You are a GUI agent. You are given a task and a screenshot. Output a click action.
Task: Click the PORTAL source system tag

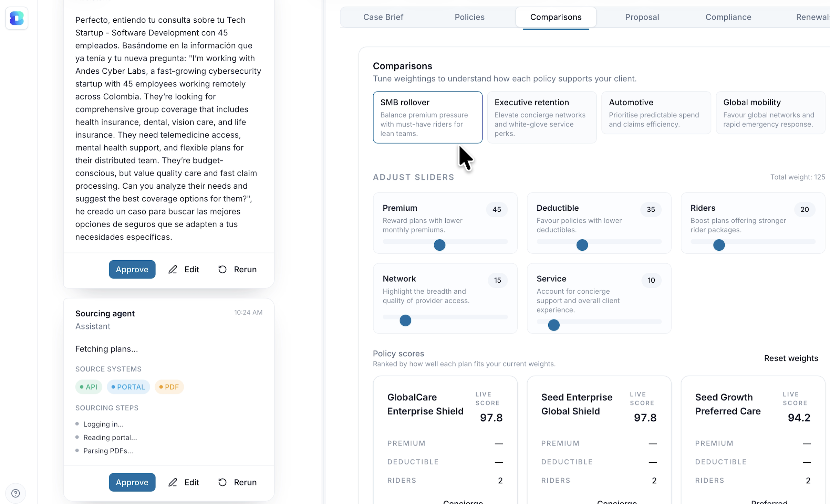[128, 387]
